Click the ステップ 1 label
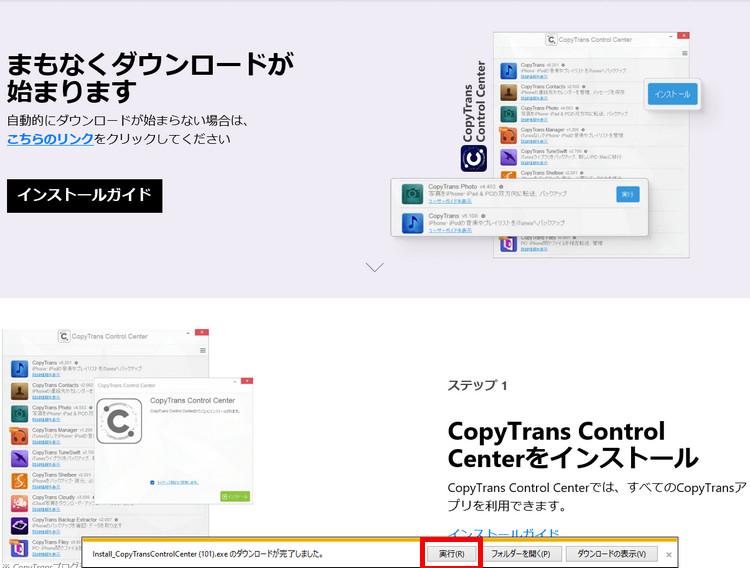Image resolution: width=750 pixels, height=568 pixels. point(477,385)
